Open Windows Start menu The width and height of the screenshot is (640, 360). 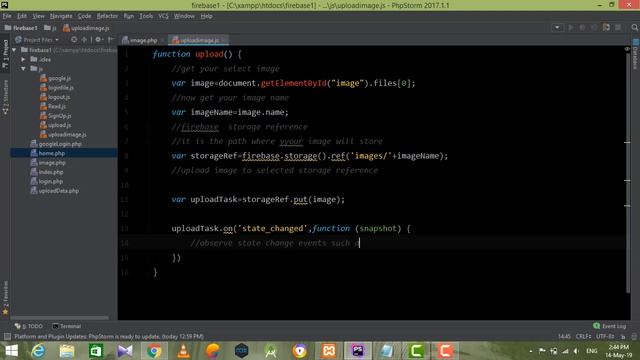(11, 351)
